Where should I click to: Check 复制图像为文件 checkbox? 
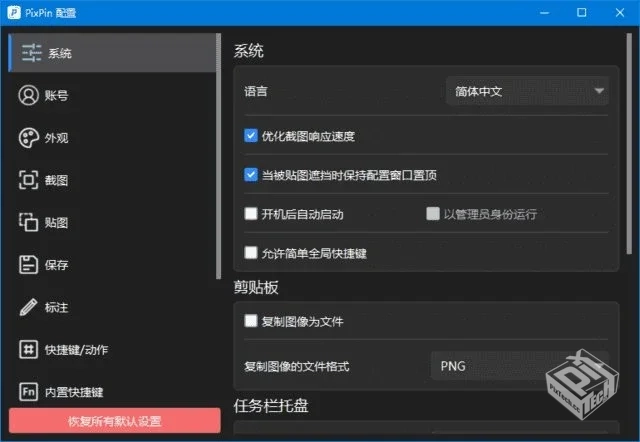(251, 321)
